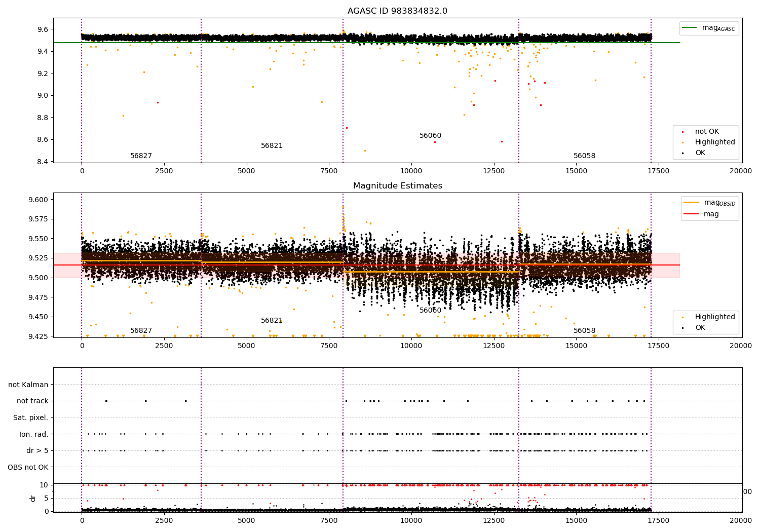760x532 pixels.
Task: Select the green mag_AGASC legend line
Action: (690, 28)
